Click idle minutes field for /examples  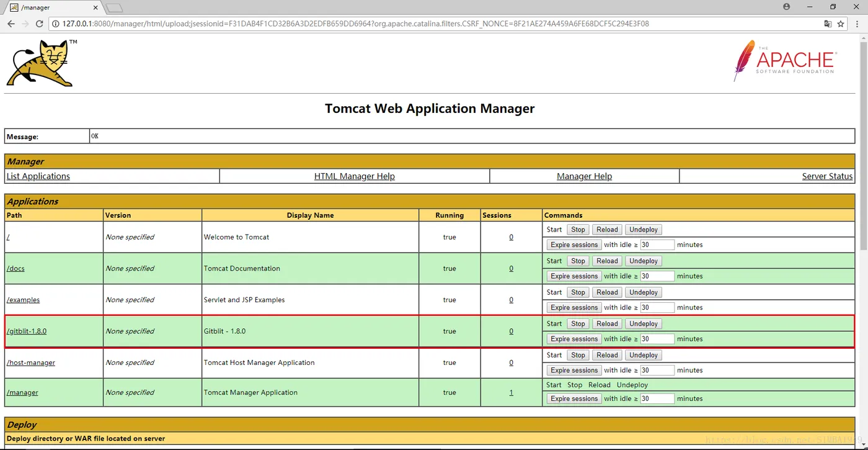click(657, 308)
